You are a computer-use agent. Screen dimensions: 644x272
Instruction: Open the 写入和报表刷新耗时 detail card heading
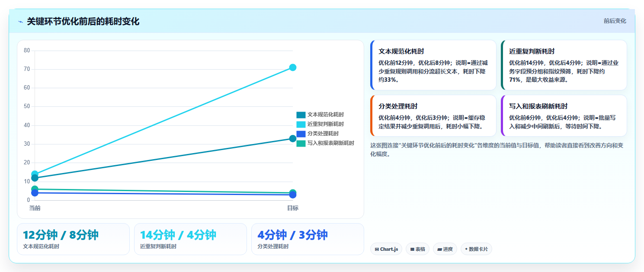pos(538,106)
